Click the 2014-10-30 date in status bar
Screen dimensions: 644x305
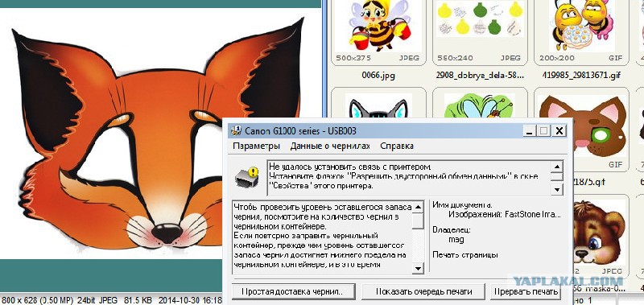[x=191, y=300]
